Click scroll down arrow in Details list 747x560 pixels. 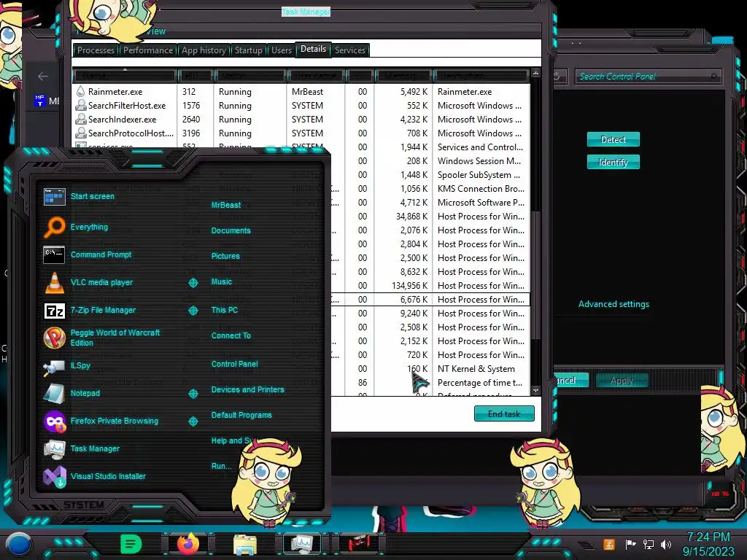tap(535, 391)
